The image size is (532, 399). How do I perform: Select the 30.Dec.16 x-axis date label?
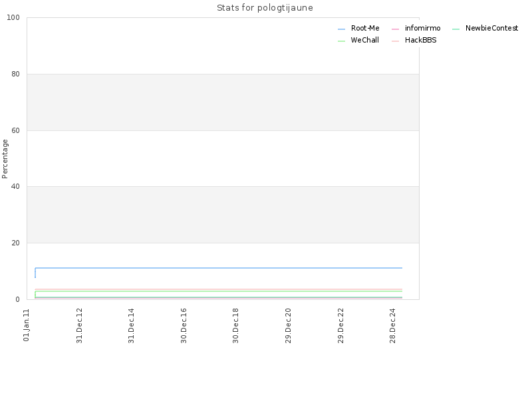click(184, 326)
